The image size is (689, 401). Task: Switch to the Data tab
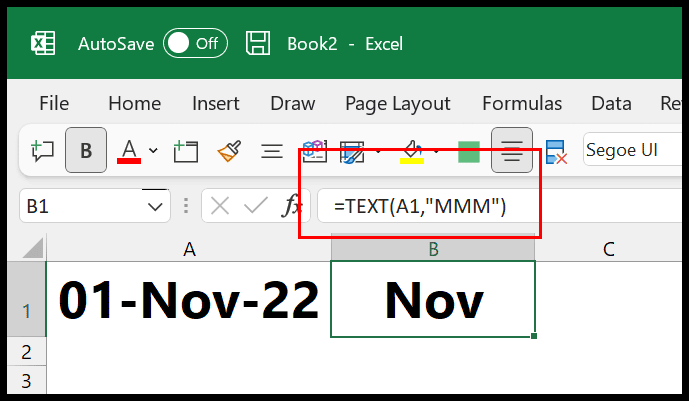coord(611,104)
